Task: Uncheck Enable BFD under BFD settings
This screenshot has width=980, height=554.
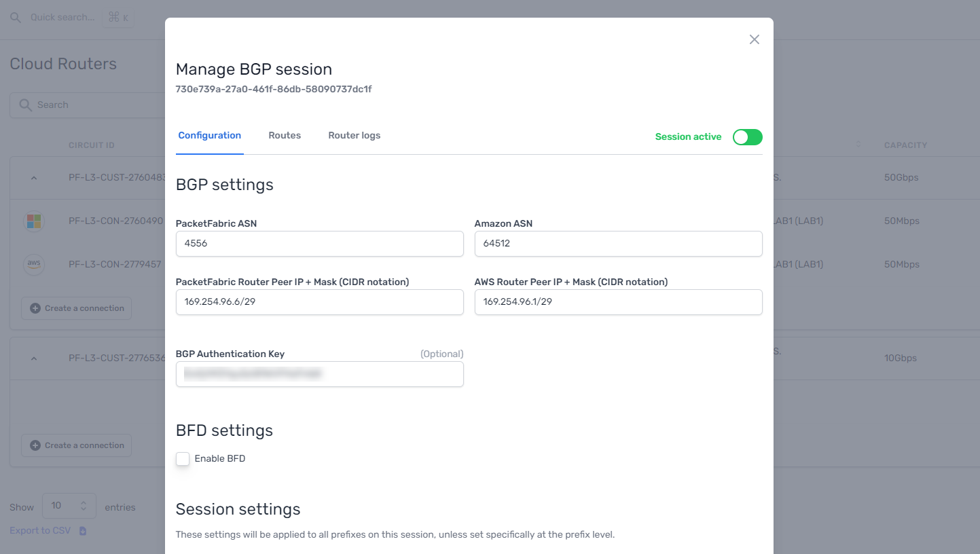Action: coord(183,459)
